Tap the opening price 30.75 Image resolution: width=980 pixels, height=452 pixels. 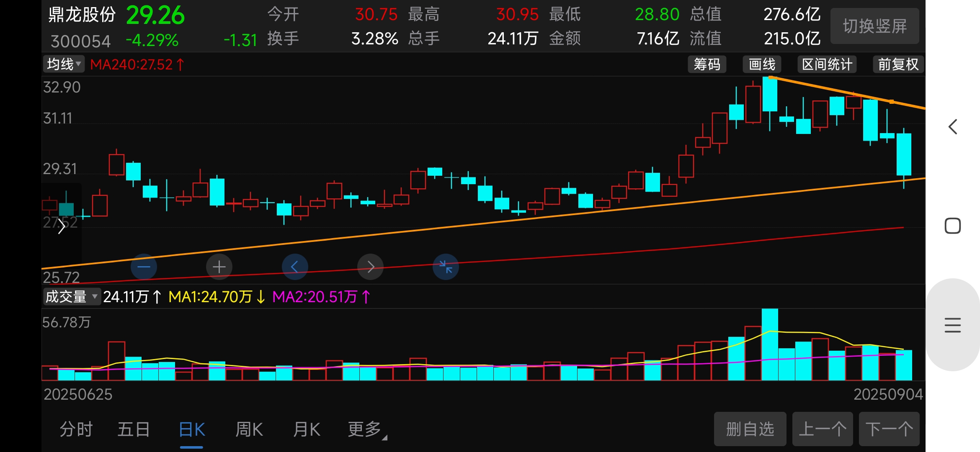coord(376,14)
